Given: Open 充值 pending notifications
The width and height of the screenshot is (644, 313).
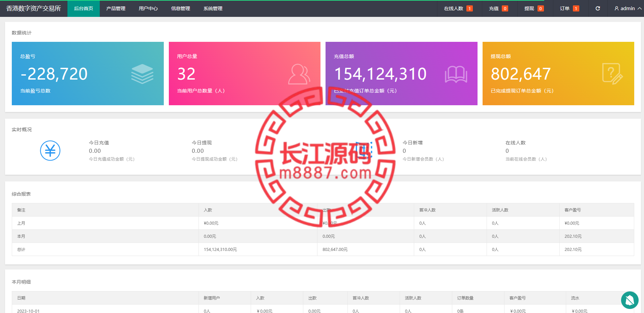Looking at the screenshot, I should pos(498,8).
